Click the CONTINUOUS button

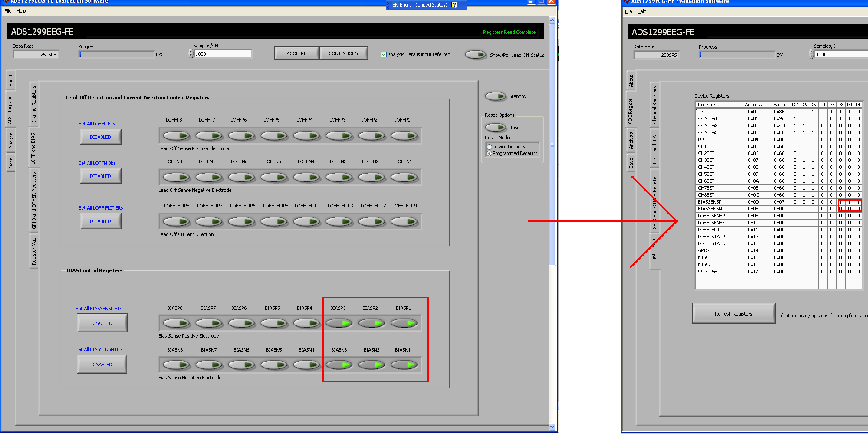click(343, 53)
